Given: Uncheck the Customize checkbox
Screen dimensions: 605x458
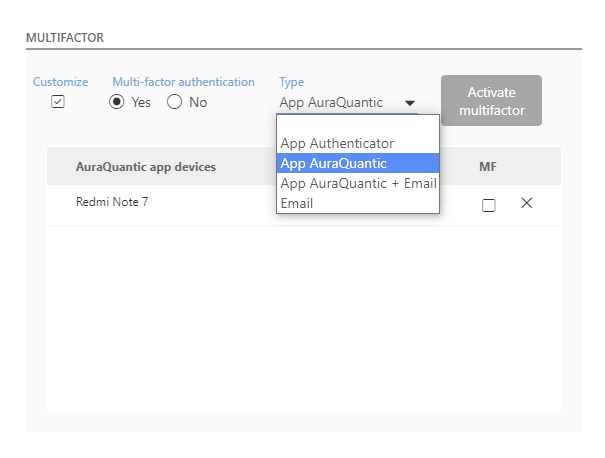Looking at the screenshot, I should [58, 102].
